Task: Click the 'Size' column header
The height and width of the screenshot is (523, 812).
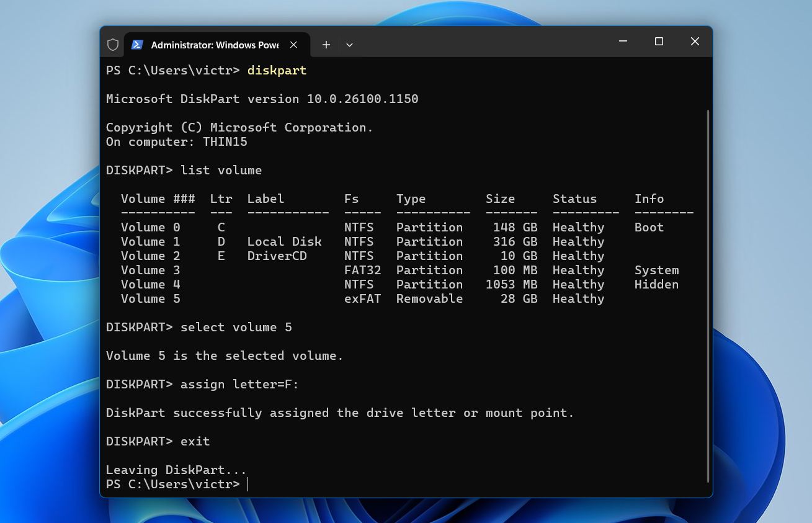Action: pos(501,199)
